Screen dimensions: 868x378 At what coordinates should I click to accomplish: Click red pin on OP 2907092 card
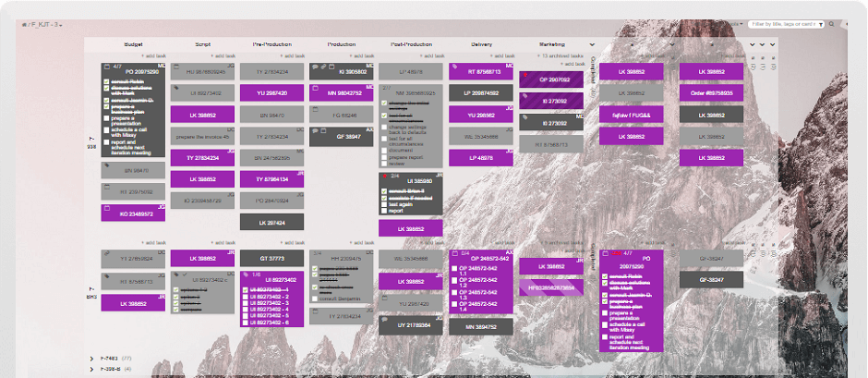(524, 74)
